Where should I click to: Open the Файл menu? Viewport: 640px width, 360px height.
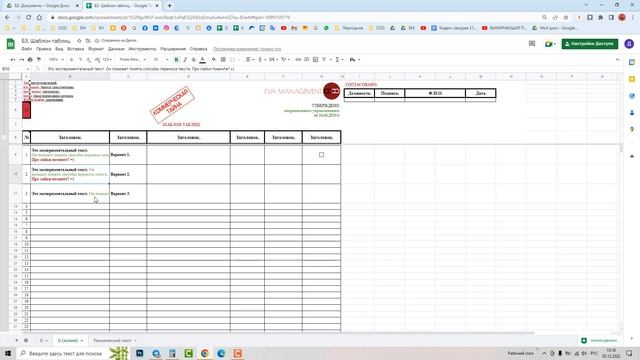[x=27, y=49]
